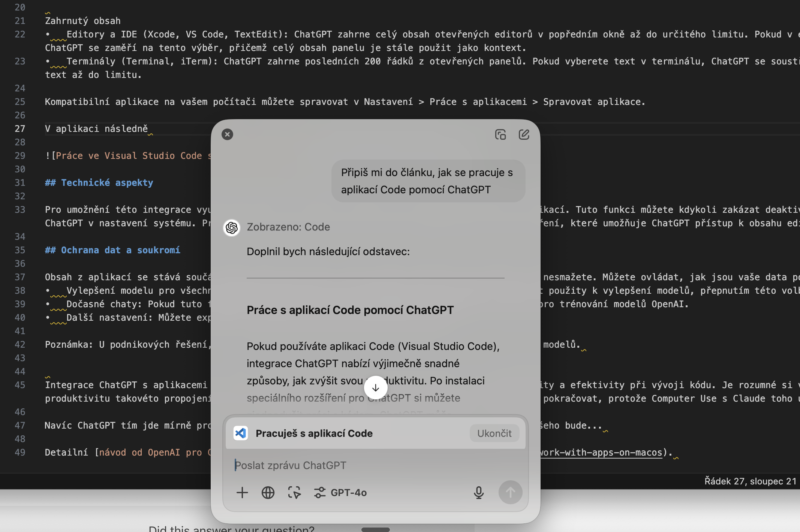Click the Visual Studio Code app icon
The image size is (800, 532).
241,433
